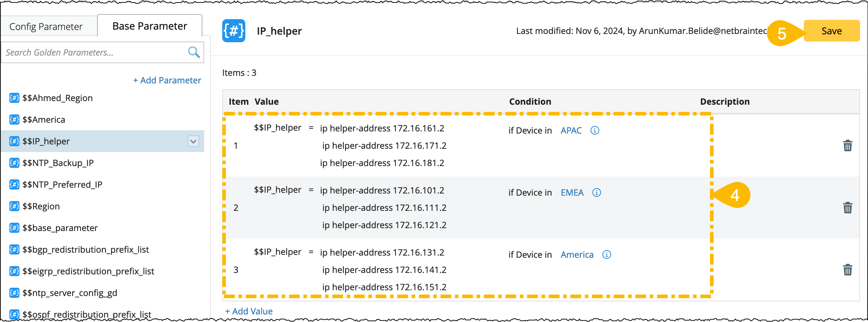Show info for America condition
868x322 pixels.
pyautogui.click(x=607, y=254)
